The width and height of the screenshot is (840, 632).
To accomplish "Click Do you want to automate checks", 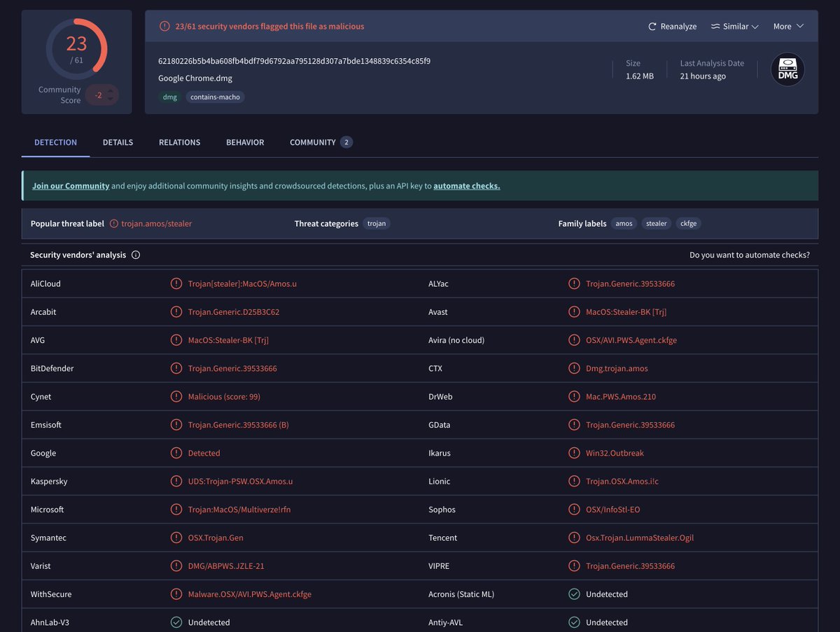I will 750,255.
